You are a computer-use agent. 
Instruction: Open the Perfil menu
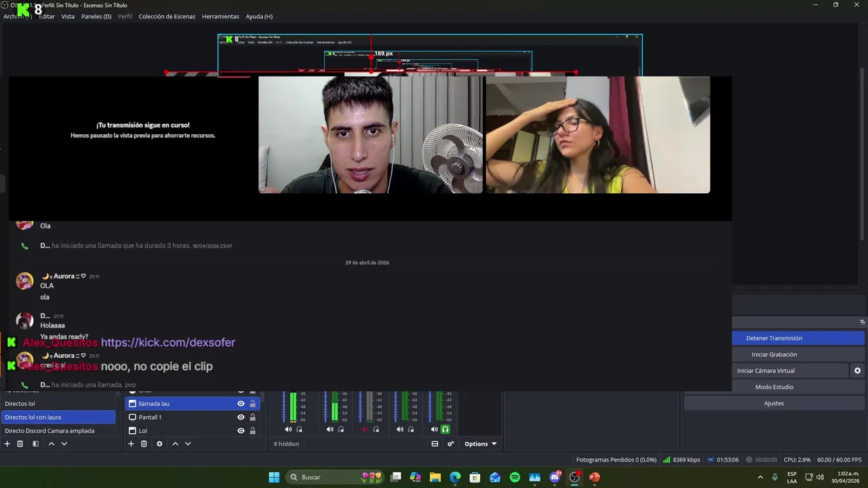(x=125, y=16)
